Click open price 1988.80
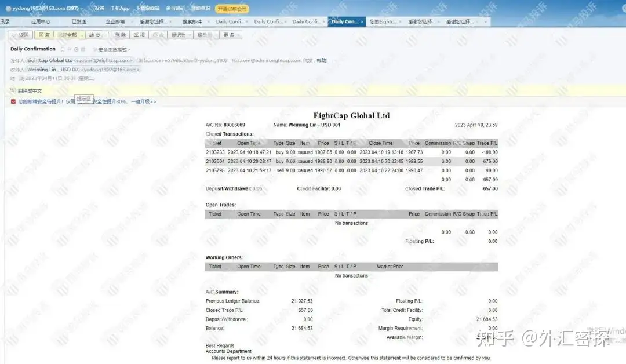 [323, 162]
